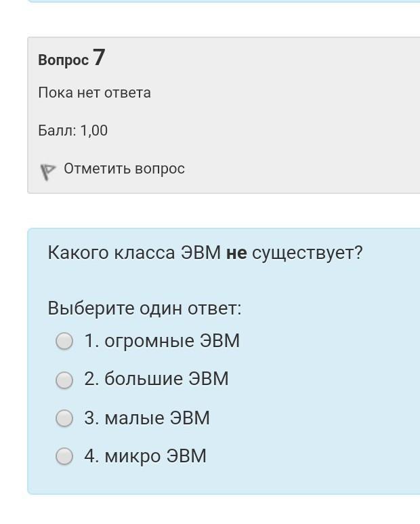420x524 pixels.
Task: Click the answer label text "4. микро ЭВМ"
Action: (145, 456)
